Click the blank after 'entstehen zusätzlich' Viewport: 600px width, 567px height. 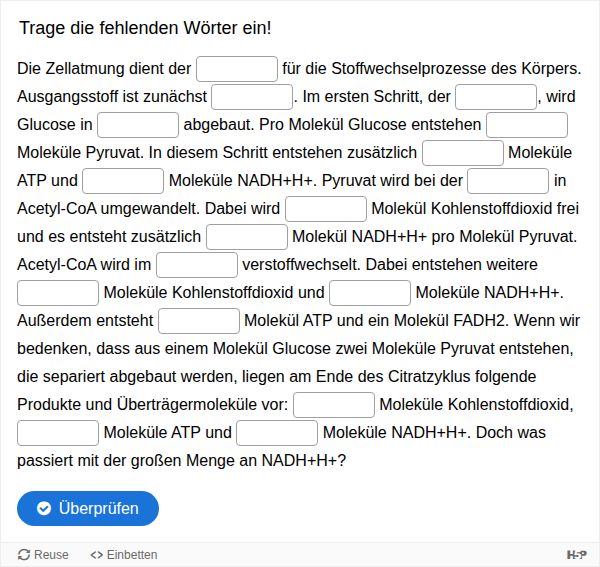(x=463, y=153)
